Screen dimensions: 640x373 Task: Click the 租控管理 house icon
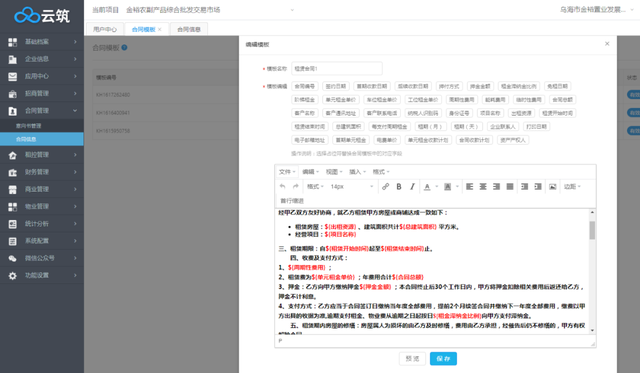13,155
